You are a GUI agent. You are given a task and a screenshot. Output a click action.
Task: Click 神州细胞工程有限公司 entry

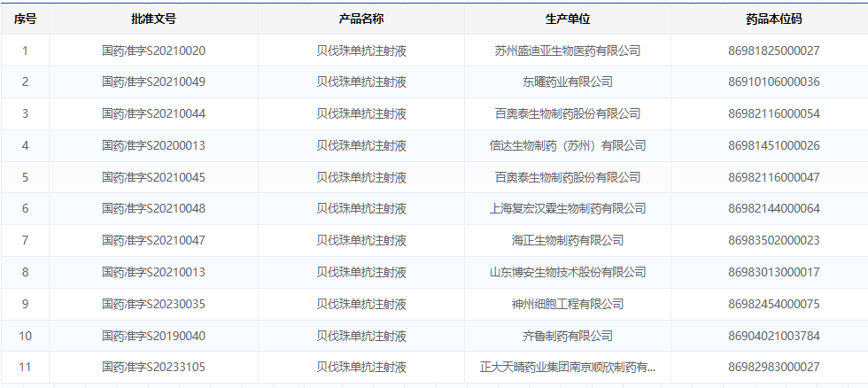[568, 304]
